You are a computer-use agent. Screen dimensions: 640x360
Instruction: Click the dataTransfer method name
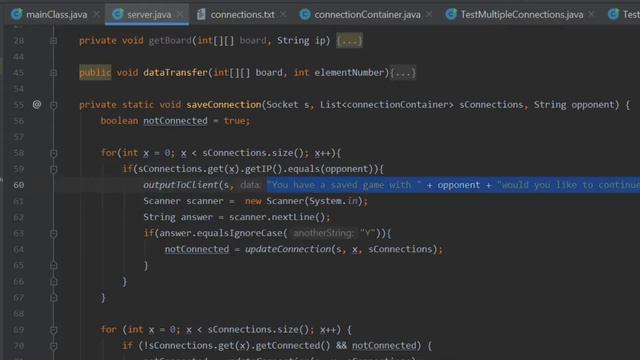tap(176, 73)
